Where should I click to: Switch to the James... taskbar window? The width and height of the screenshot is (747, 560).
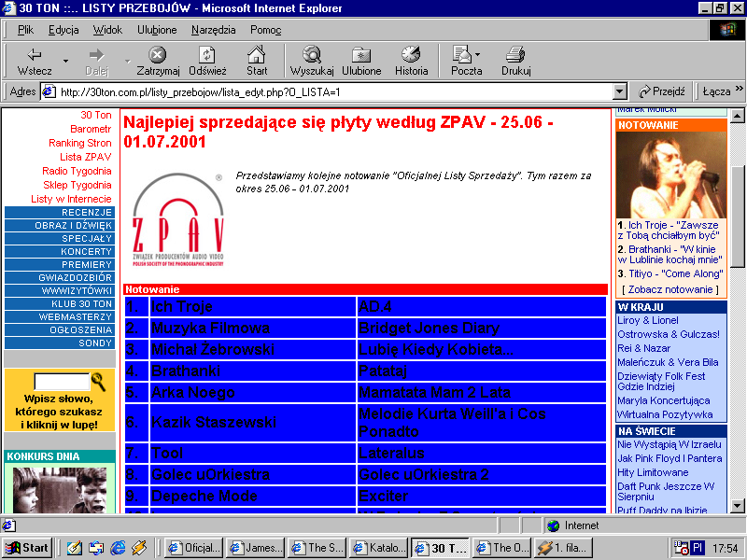click(255, 548)
